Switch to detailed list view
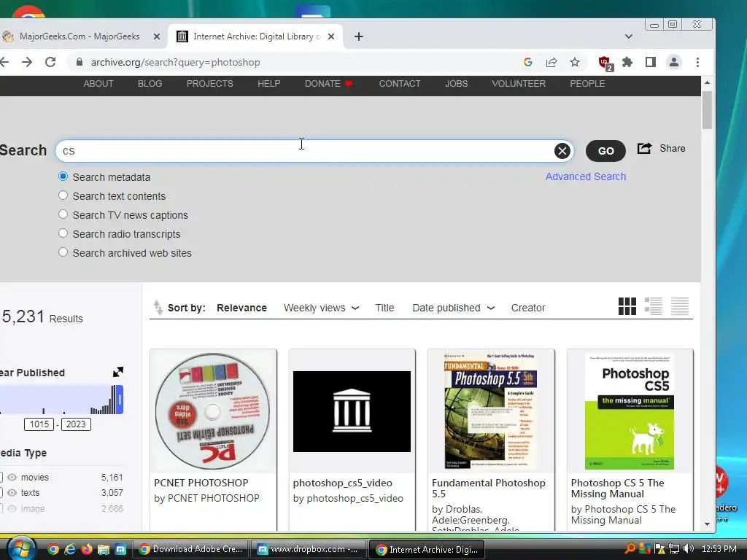 coord(653,306)
